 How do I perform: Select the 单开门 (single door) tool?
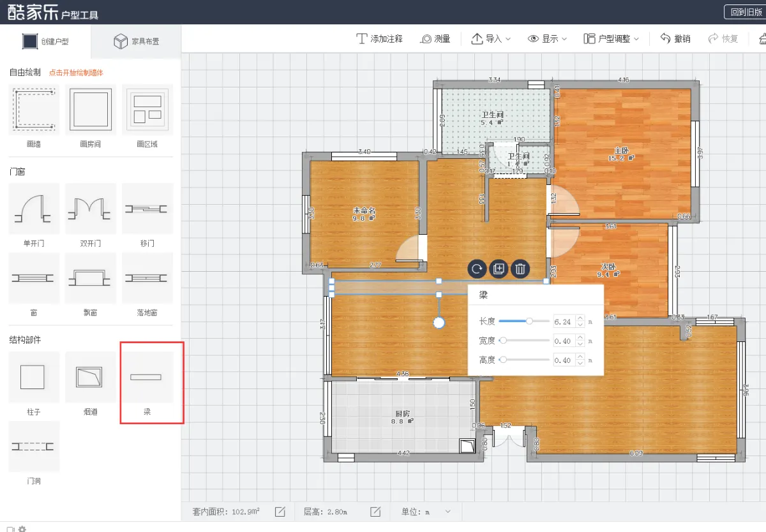[33, 209]
